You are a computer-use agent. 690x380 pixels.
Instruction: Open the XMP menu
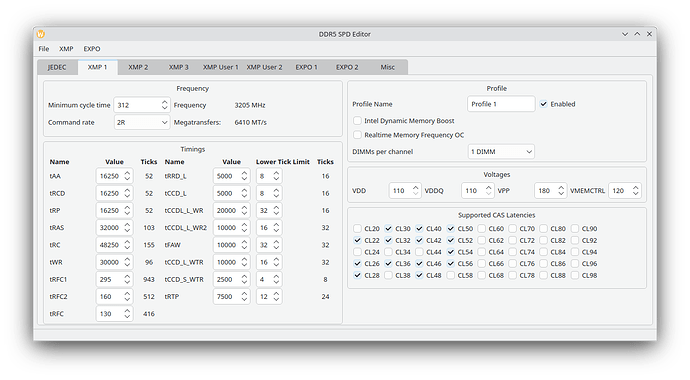point(66,49)
